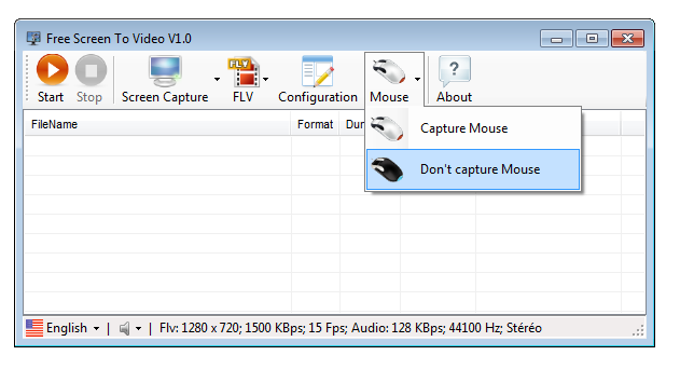The width and height of the screenshot is (680, 369).
Task: Collapse the Mouse dropdown arrow
Action: click(417, 79)
